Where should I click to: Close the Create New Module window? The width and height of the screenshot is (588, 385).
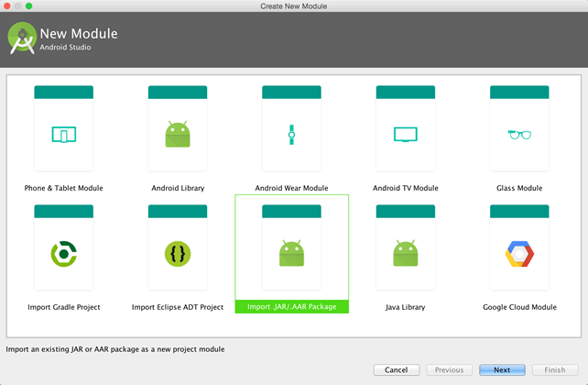tap(6, 6)
